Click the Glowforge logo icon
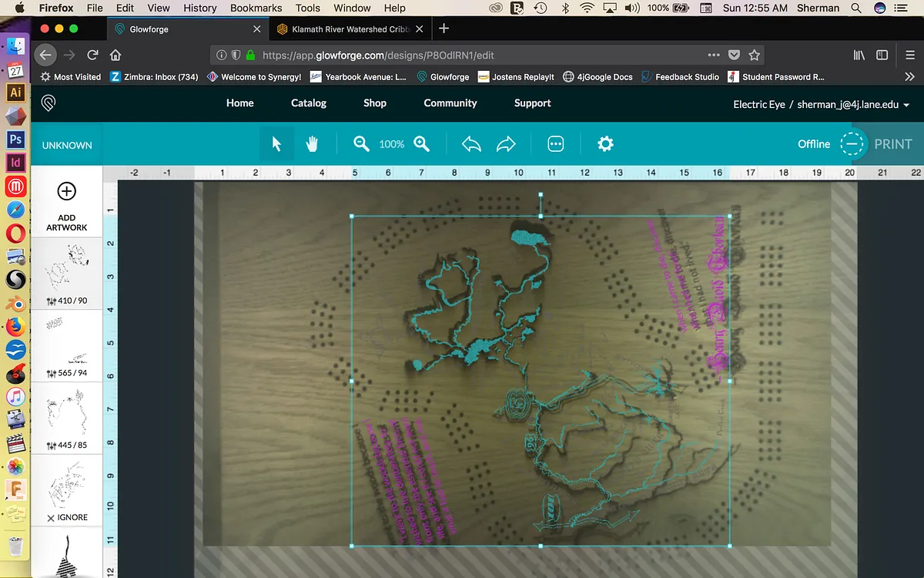 pyautogui.click(x=49, y=103)
